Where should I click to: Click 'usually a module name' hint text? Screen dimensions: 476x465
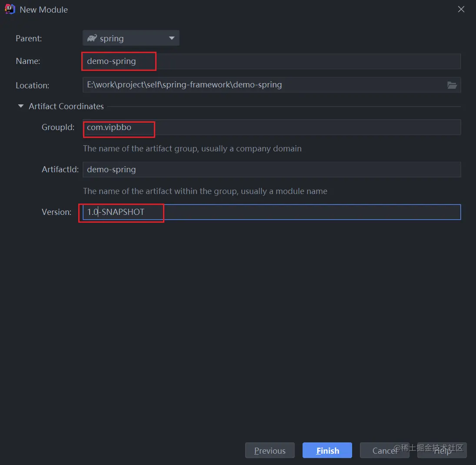pyautogui.click(x=285, y=191)
